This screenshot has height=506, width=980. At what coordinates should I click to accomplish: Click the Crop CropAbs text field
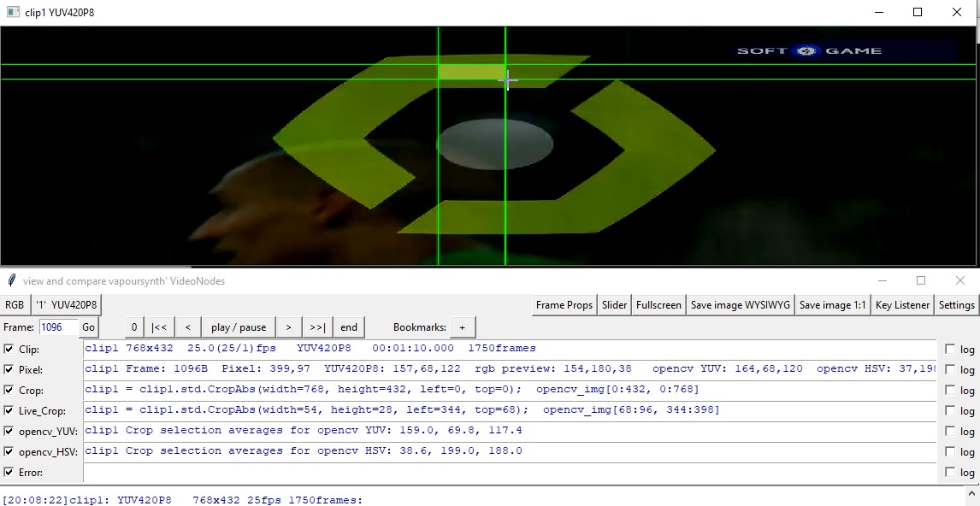tap(510, 390)
